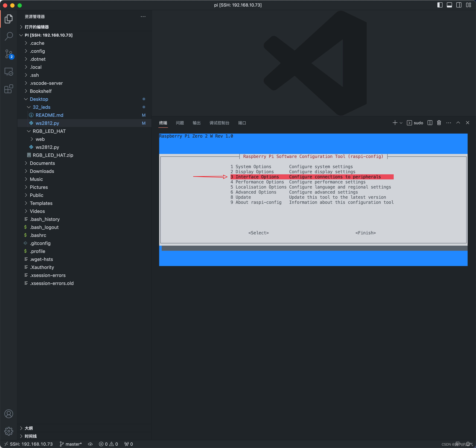The image size is (476, 448).
Task: Open the .profile file
Action: [x=84, y=251]
